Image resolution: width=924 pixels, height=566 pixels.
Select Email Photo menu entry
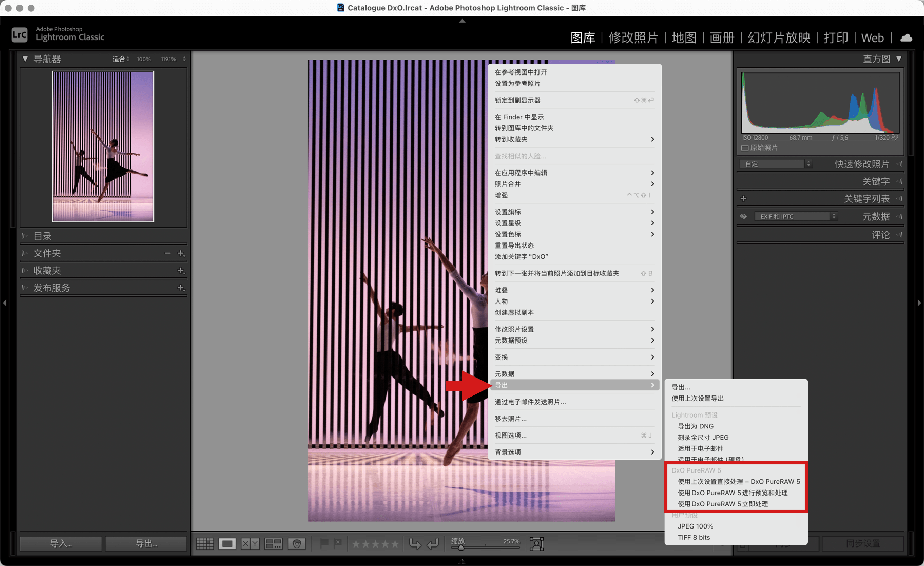(574, 402)
